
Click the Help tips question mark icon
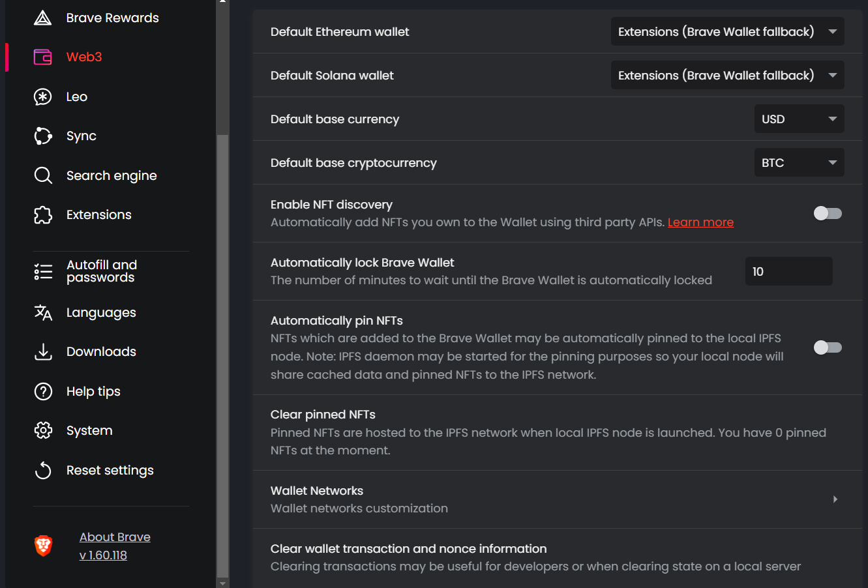click(x=43, y=392)
